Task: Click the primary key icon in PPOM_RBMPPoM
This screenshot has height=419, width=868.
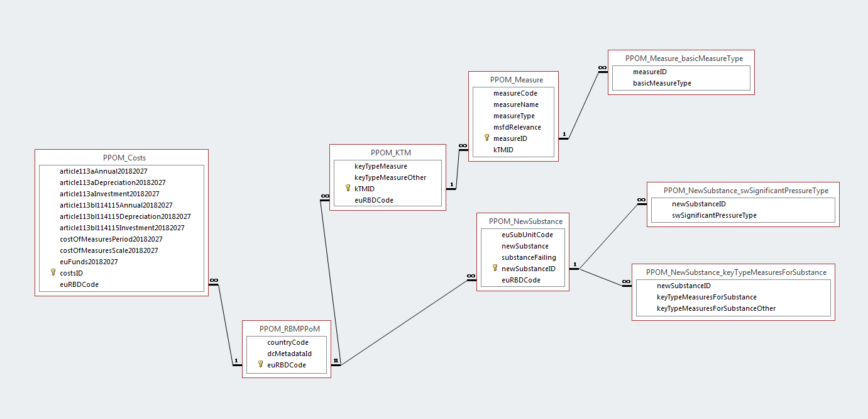Action: 260,365
